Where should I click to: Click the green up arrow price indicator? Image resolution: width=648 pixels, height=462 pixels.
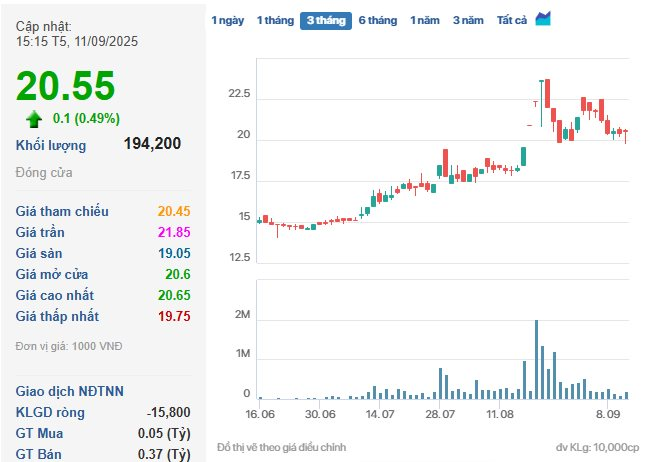click(35, 119)
